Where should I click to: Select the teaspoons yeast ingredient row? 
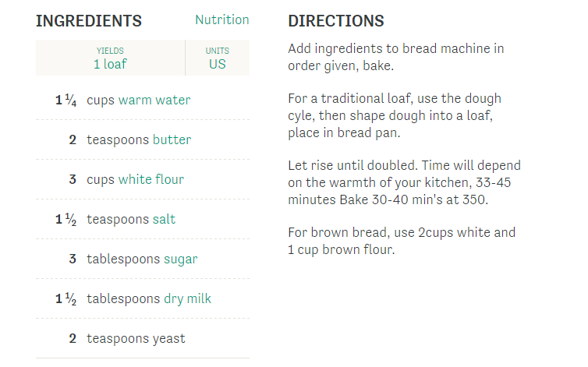pos(143,338)
